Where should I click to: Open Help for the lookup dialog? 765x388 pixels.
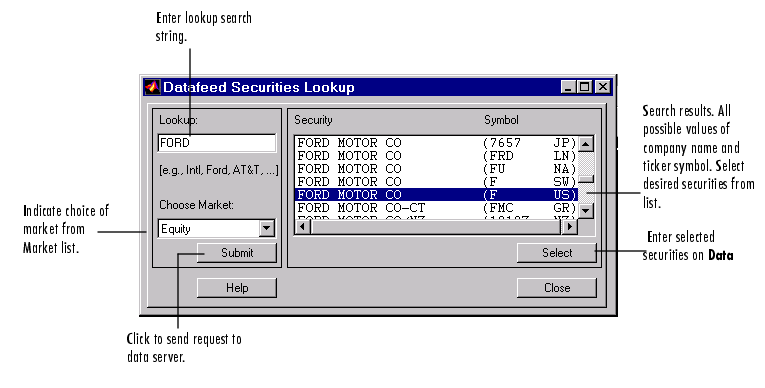(x=237, y=288)
